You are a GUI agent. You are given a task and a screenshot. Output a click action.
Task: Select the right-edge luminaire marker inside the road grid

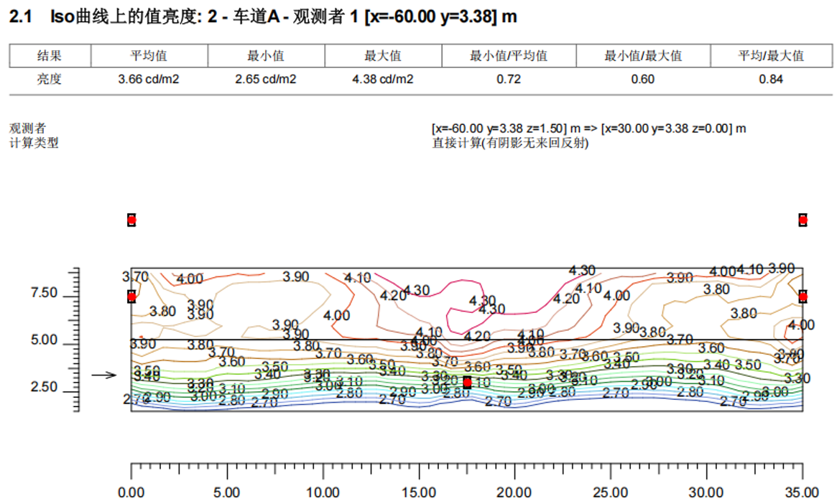pos(803,296)
